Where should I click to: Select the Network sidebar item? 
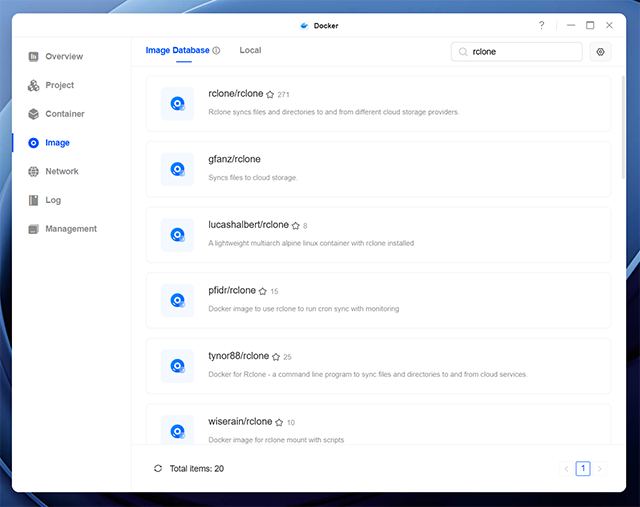pos(61,171)
